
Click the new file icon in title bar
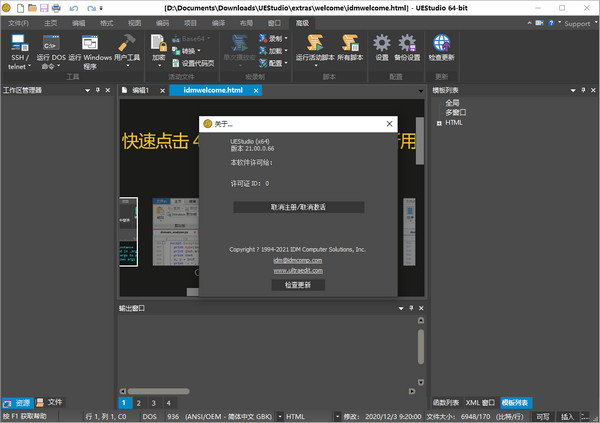click(x=20, y=8)
